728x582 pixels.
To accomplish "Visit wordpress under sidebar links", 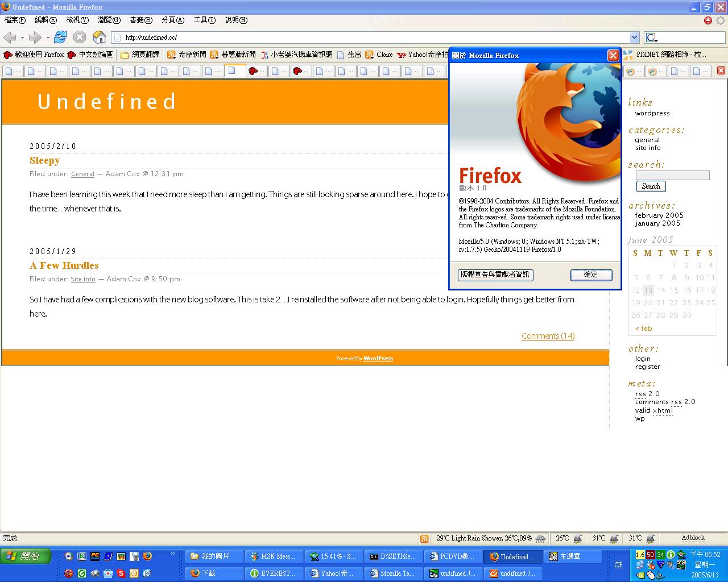I will tap(652, 113).
